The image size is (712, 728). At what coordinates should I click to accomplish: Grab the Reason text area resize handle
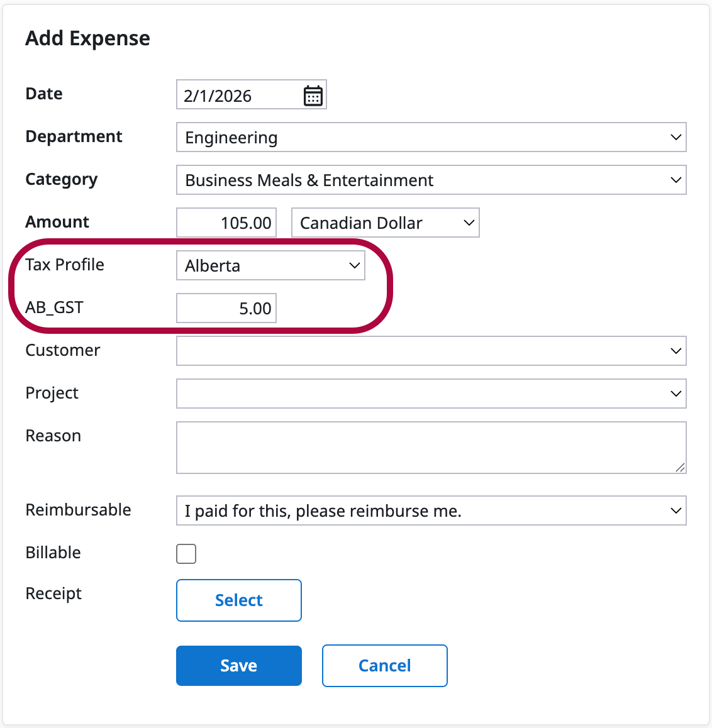[680, 467]
